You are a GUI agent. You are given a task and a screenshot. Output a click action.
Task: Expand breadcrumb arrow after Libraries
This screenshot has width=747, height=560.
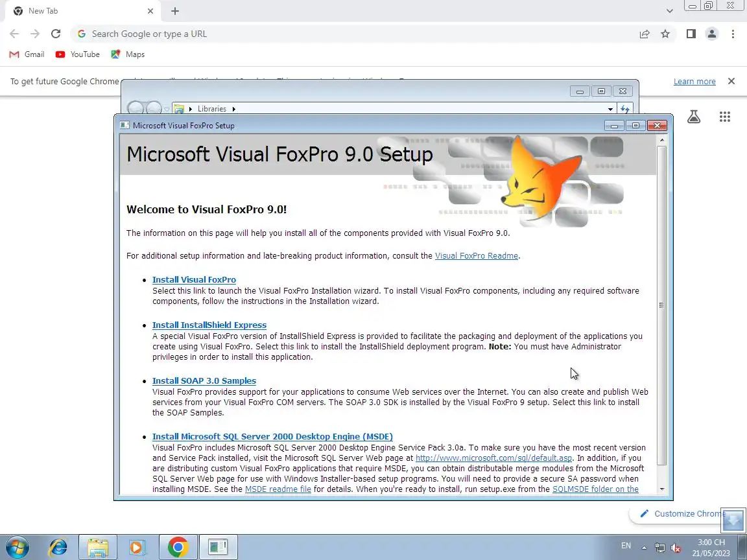pos(234,109)
